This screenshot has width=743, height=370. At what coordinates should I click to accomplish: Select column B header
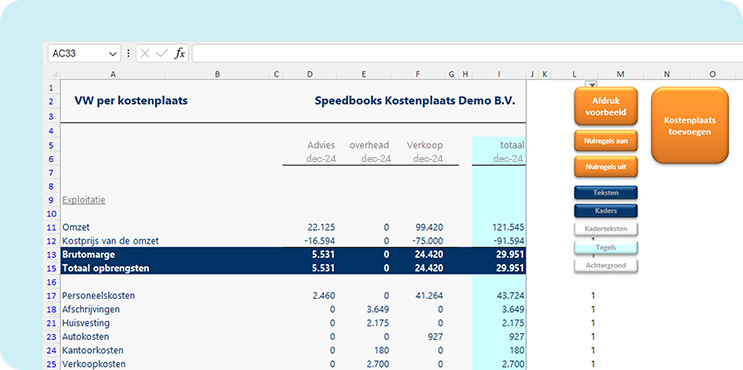(217, 74)
